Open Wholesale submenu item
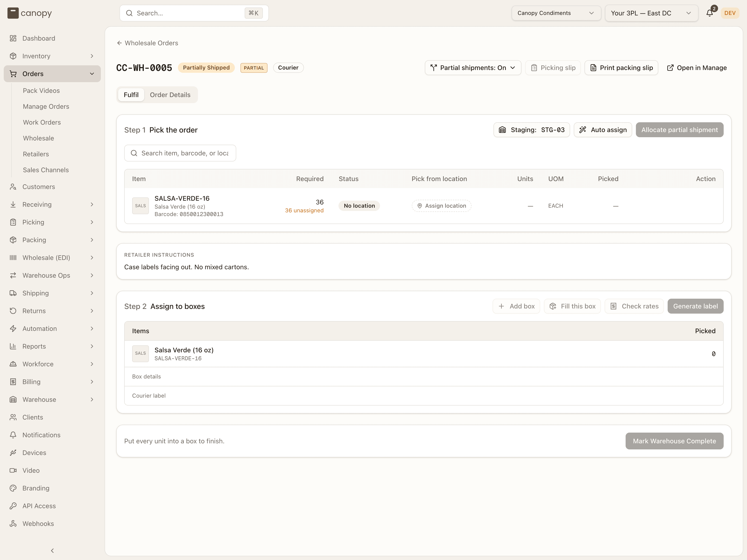The height and width of the screenshot is (560, 747). point(39,138)
